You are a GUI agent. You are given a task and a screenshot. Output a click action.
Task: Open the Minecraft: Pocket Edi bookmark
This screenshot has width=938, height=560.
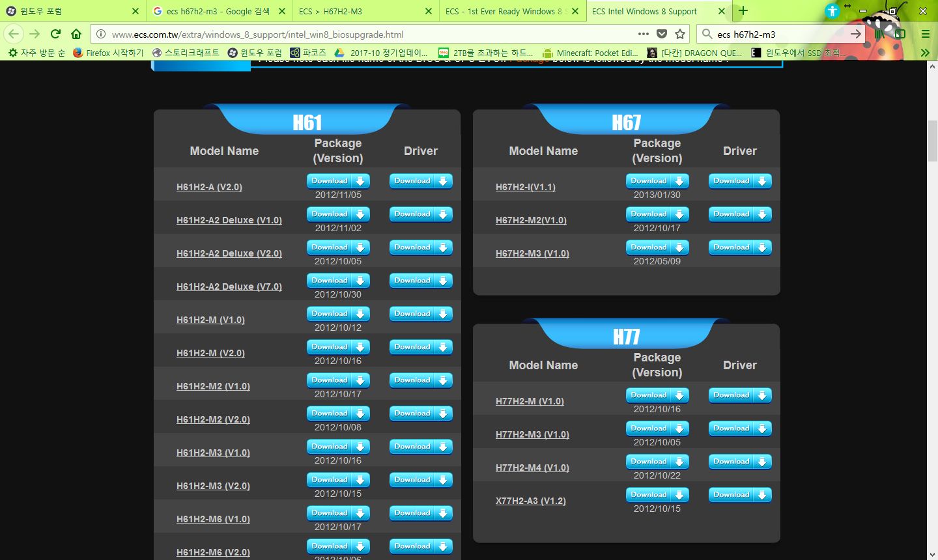tap(591, 53)
